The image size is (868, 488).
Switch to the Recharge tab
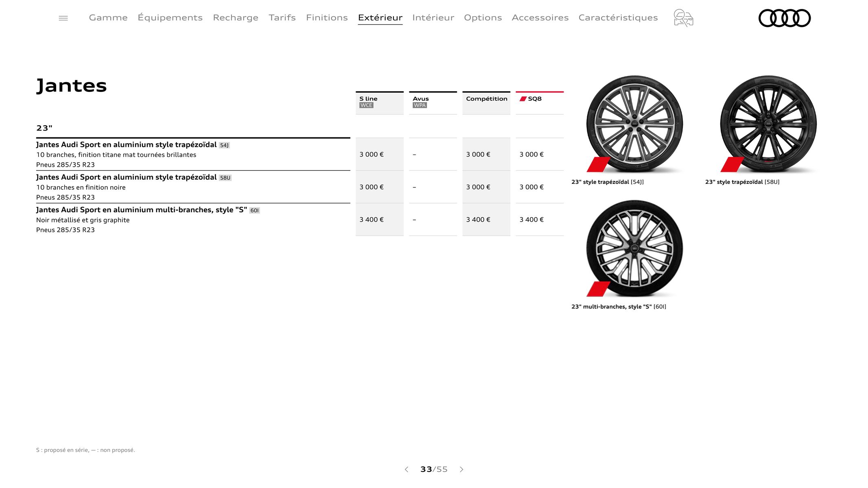point(236,17)
